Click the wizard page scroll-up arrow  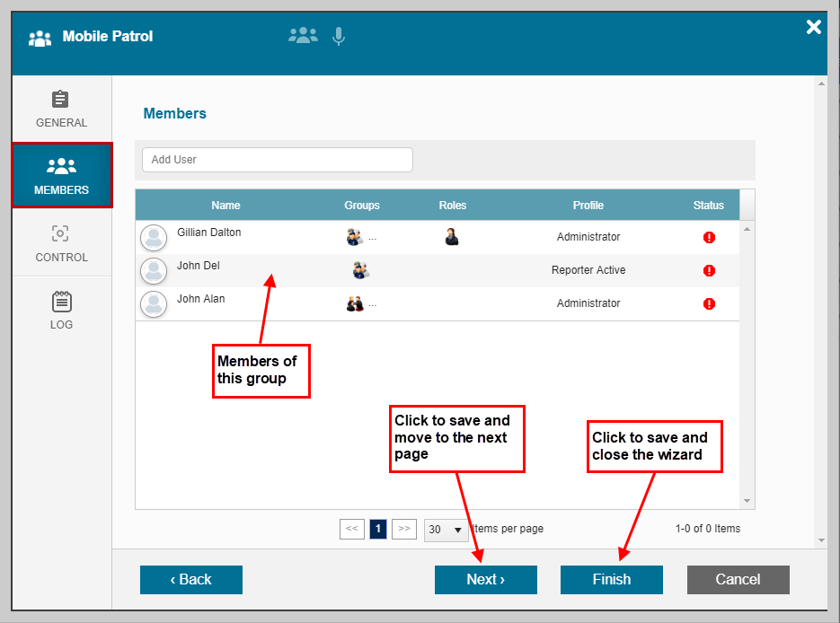821,83
